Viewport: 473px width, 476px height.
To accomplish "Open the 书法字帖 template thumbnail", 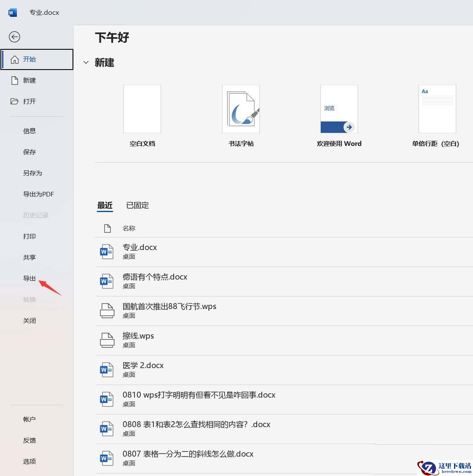I will [x=241, y=109].
